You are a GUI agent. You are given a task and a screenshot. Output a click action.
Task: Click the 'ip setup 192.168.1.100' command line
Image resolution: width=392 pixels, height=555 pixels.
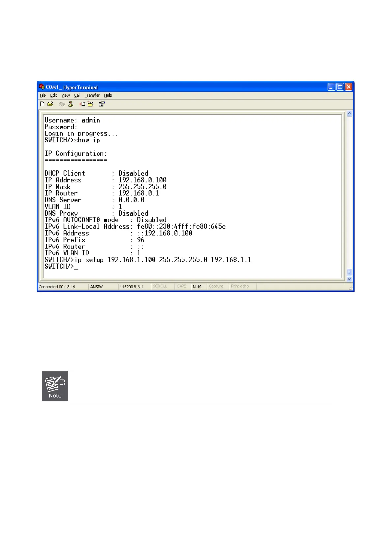pos(148,260)
